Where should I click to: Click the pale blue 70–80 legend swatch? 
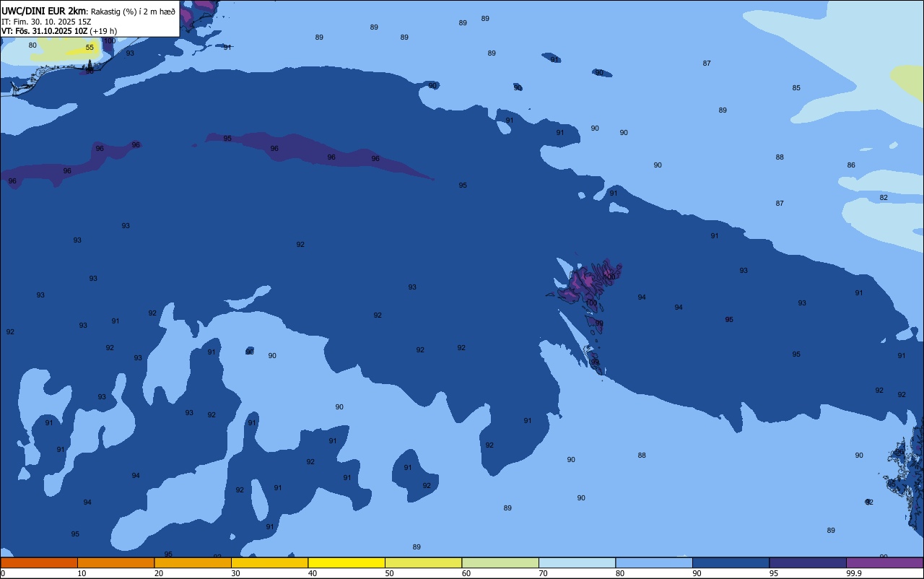coord(577,562)
